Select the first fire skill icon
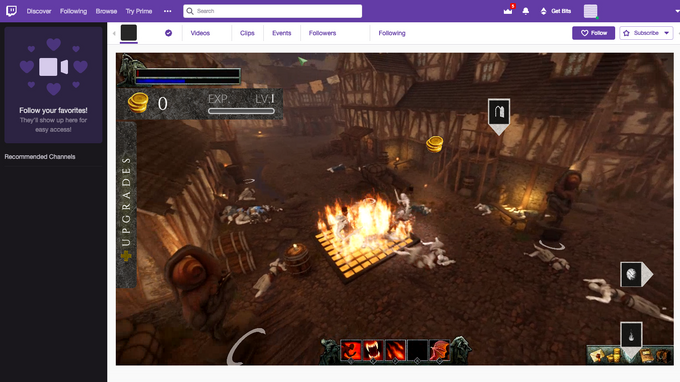The image size is (680, 382). tap(351, 350)
